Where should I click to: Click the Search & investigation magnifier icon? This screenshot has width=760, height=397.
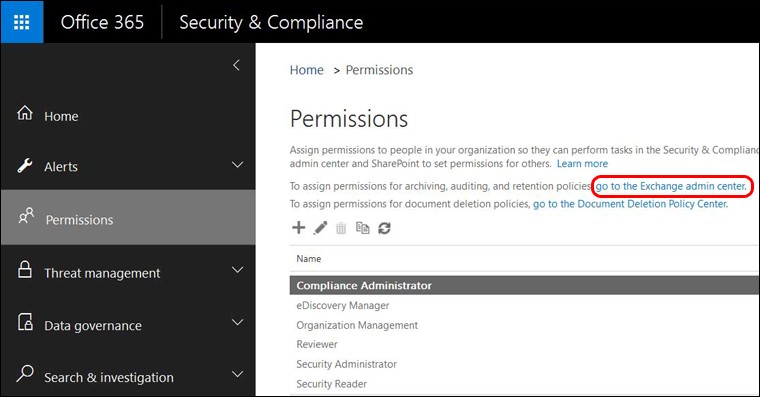(25, 373)
